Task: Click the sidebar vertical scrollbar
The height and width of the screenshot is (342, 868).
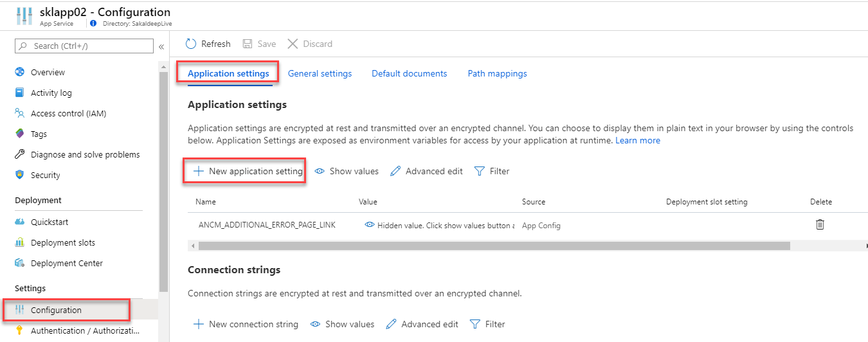Action: (163, 182)
